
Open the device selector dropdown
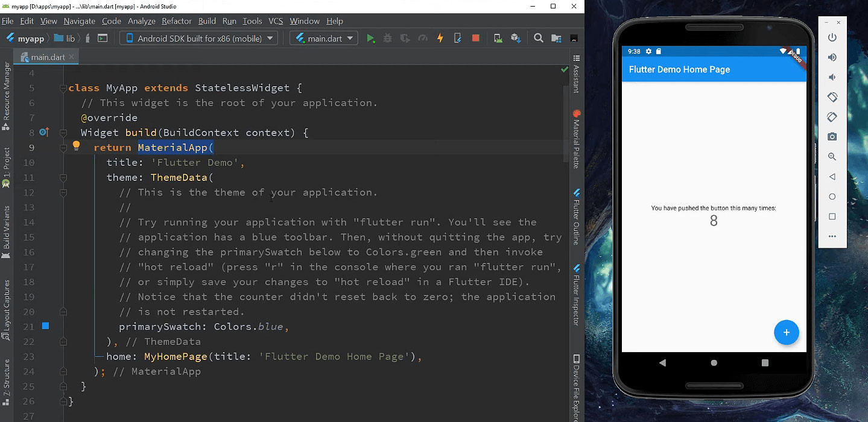[x=198, y=38]
